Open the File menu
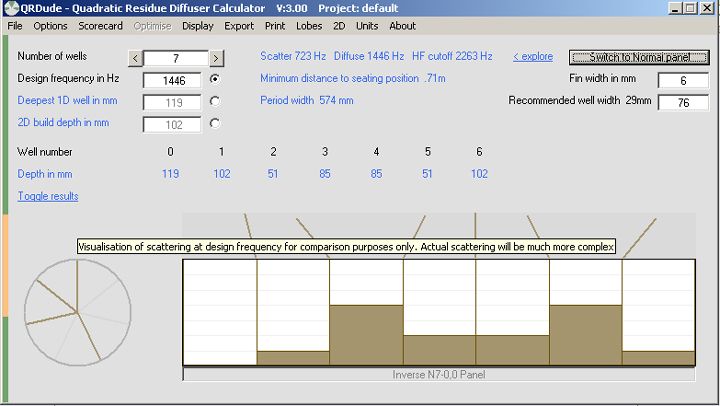Image resolution: width=720 pixels, height=406 pixels. tap(15, 26)
